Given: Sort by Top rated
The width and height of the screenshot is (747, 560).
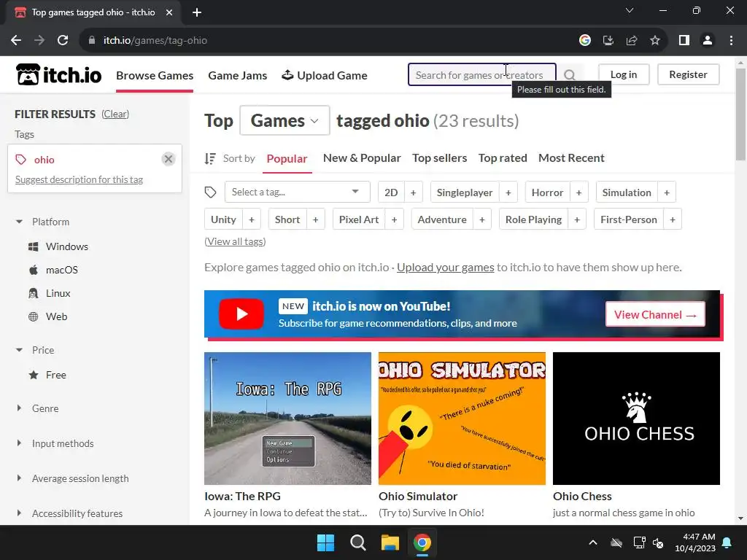Looking at the screenshot, I should (x=503, y=158).
